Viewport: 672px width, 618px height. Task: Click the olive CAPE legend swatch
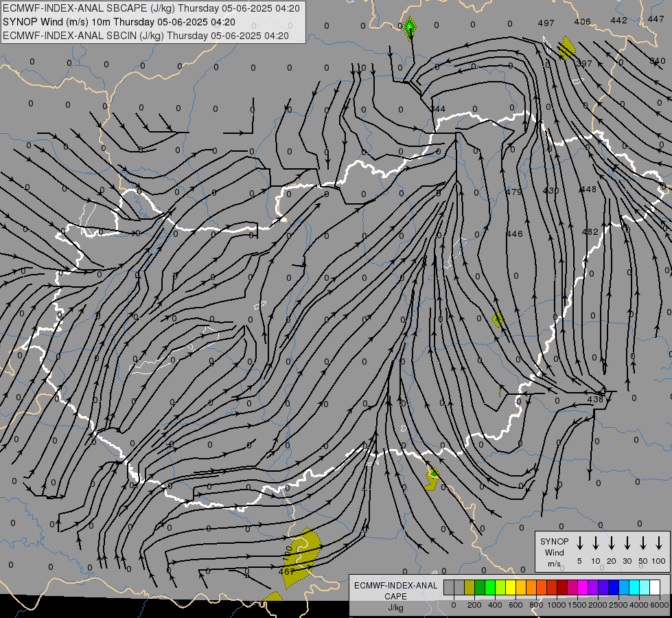click(470, 587)
